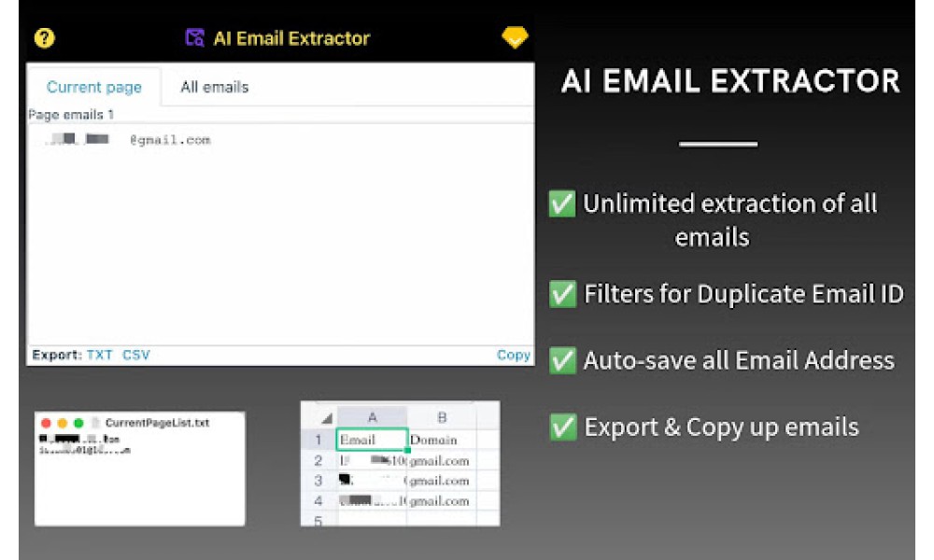
Task: Click the AI Email Extractor logo icon
Action: click(x=195, y=38)
